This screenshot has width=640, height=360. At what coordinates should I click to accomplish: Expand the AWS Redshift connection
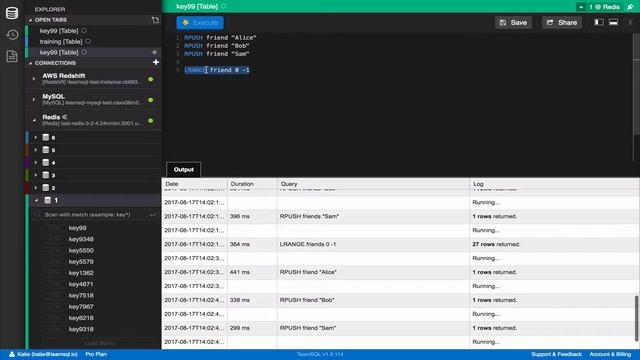click(34, 78)
